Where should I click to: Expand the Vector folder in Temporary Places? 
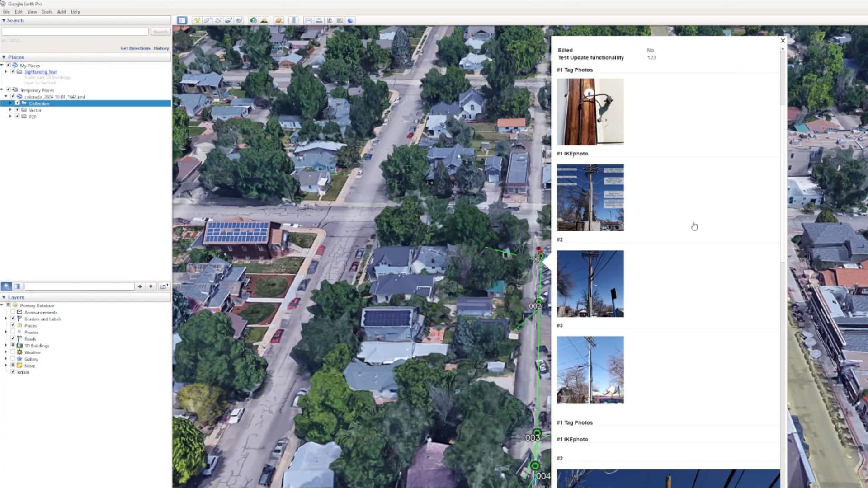point(10,110)
